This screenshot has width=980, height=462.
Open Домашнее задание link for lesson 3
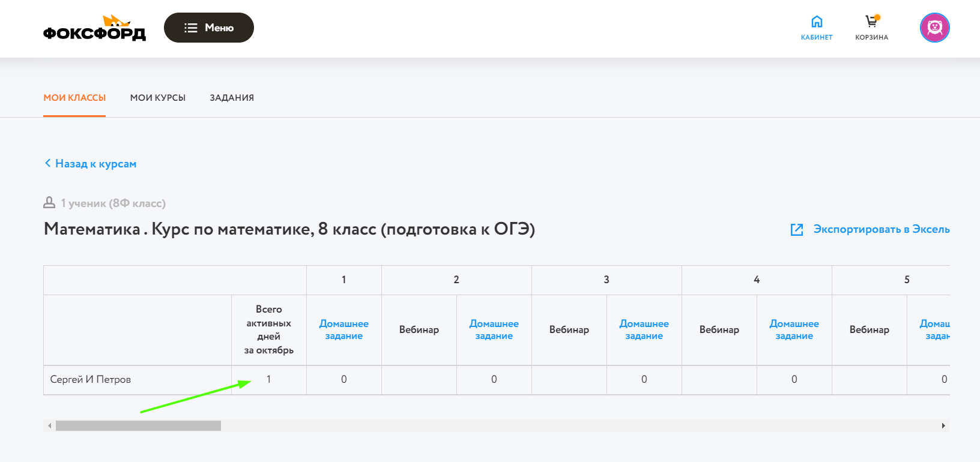coord(644,330)
